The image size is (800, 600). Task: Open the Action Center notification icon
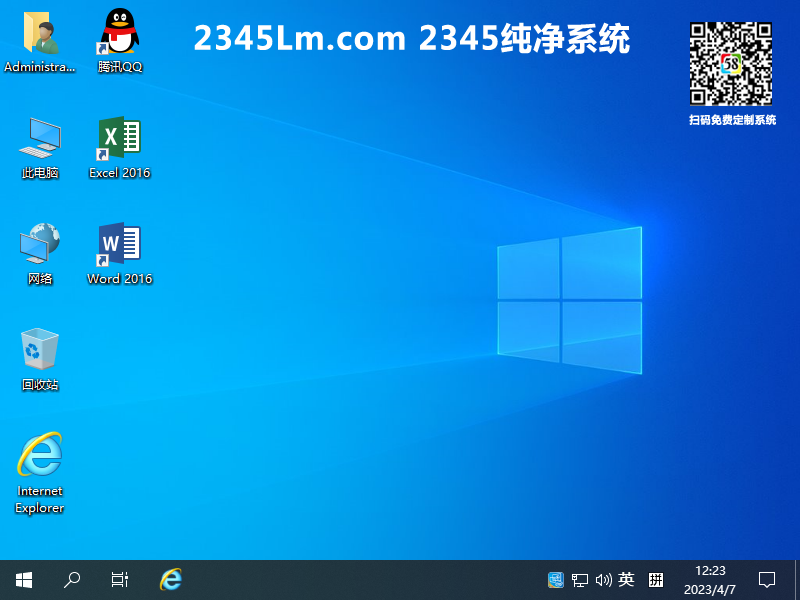[767, 580]
